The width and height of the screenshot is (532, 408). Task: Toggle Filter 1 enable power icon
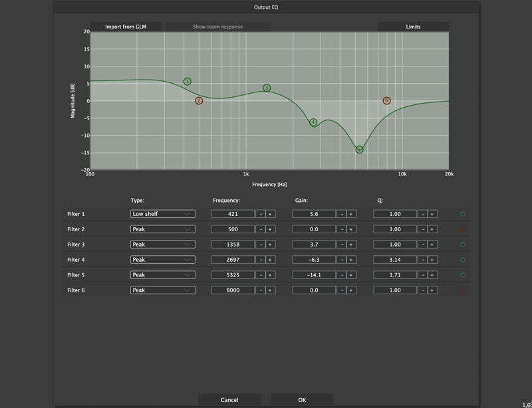click(x=463, y=214)
